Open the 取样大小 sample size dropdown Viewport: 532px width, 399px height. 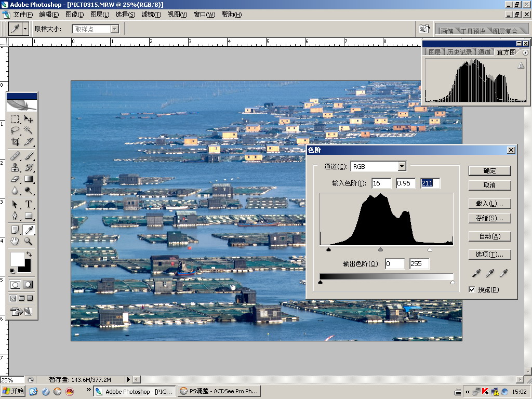coord(115,29)
